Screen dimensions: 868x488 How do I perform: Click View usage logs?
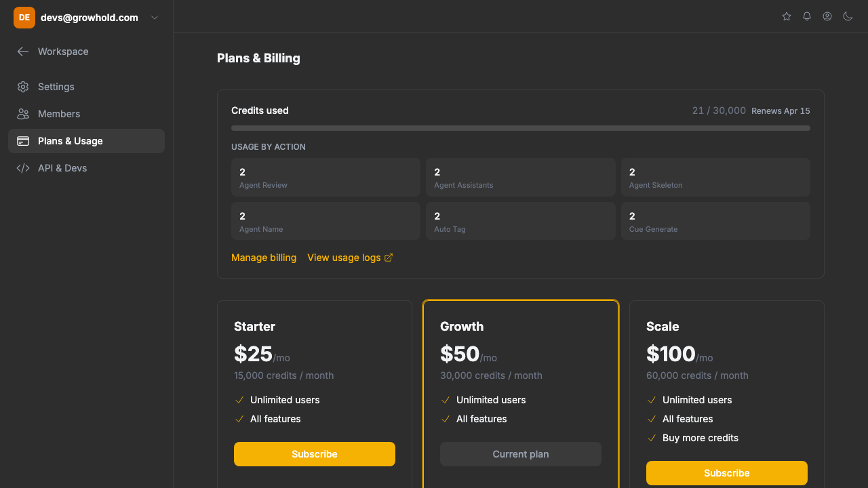coord(344,258)
